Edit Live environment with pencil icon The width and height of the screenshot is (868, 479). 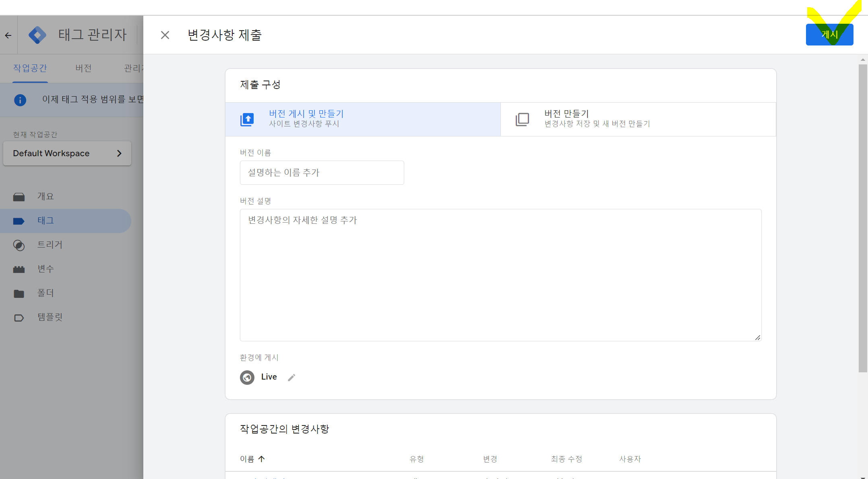coord(291,377)
